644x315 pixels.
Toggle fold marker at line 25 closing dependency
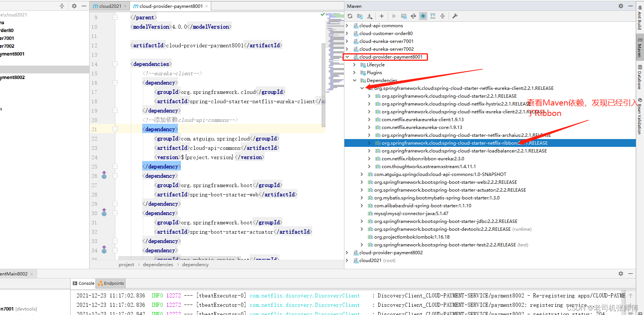point(115,167)
